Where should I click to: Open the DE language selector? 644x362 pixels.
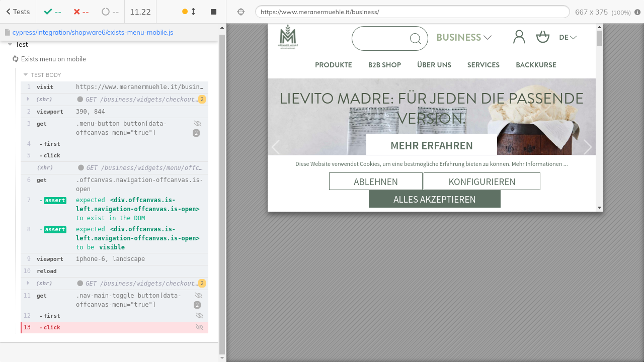[x=568, y=37]
